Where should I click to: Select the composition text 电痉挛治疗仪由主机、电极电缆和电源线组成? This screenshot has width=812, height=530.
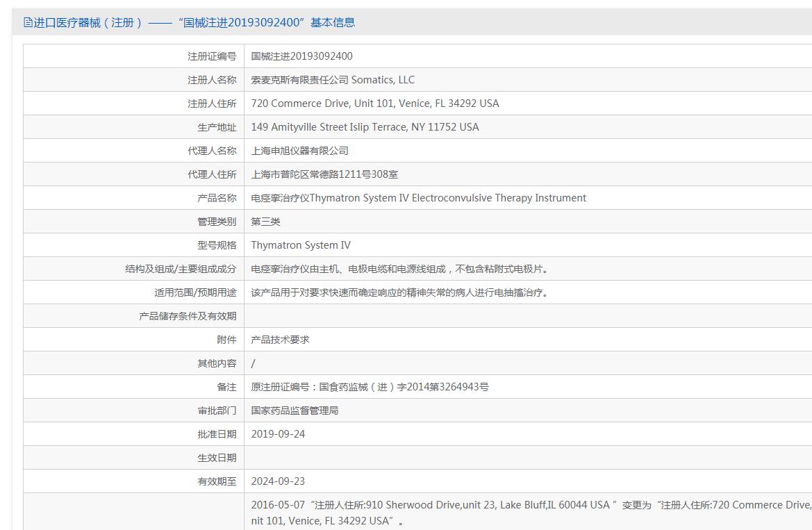400,269
